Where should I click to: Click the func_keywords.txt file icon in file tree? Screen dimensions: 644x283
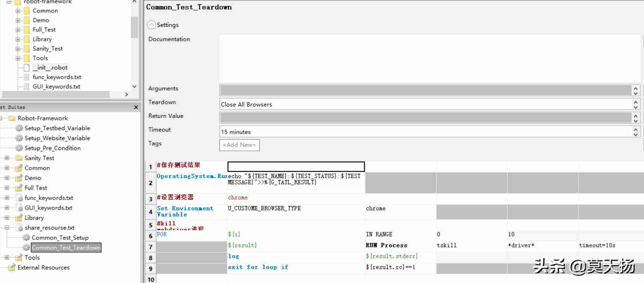pyautogui.click(x=27, y=77)
